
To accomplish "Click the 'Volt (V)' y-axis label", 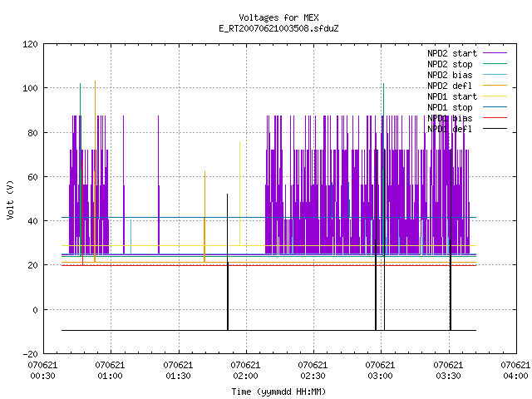I will 10,199.
